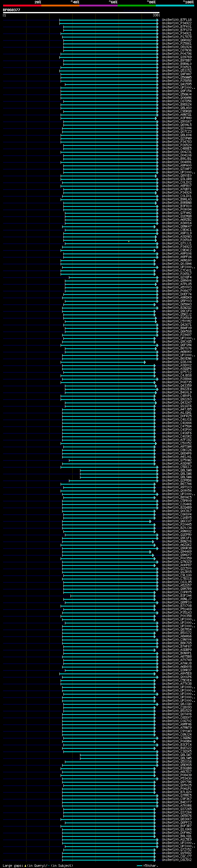Select the UniRef100_Q06AM6 label
Screen dimensions: 197x868
point(176,98)
